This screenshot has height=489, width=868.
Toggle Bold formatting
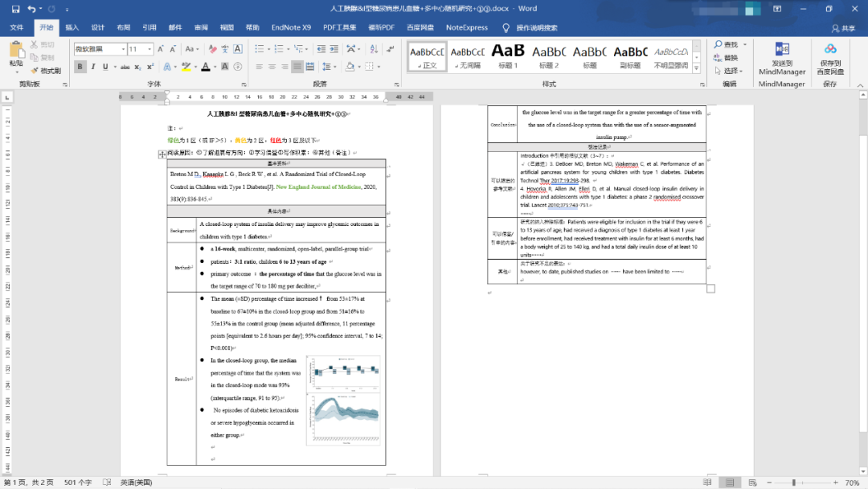point(80,67)
